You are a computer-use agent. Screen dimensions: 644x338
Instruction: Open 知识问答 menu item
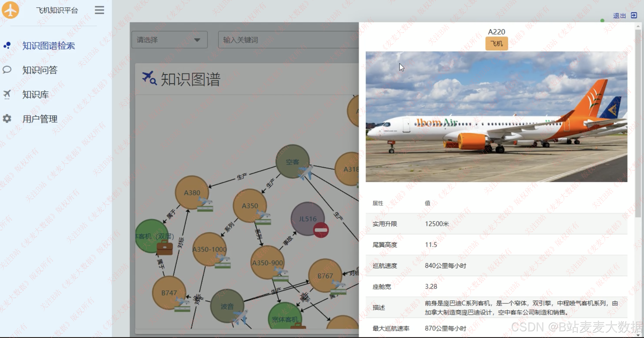[x=40, y=70]
